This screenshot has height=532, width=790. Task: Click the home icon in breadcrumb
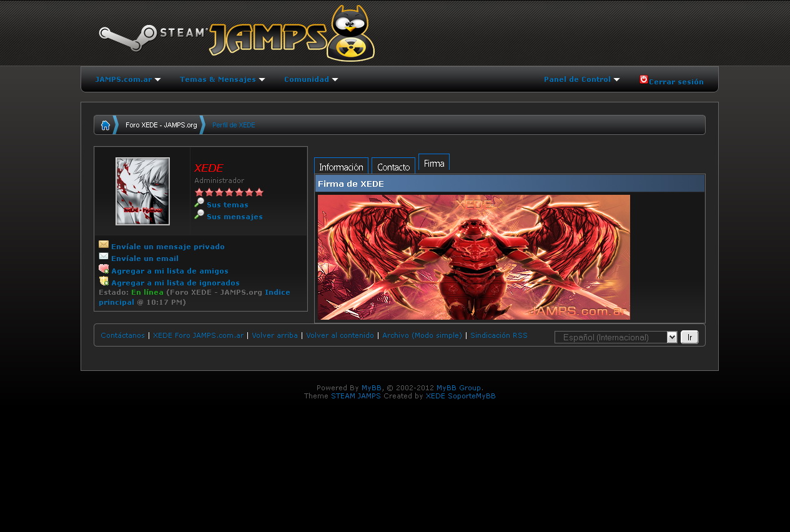click(x=105, y=125)
